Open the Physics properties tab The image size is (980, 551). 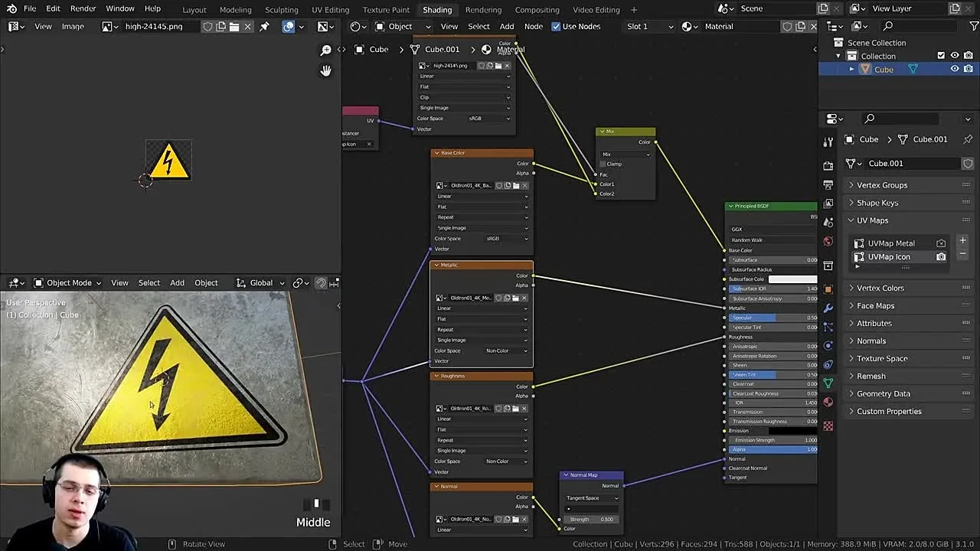(x=828, y=345)
